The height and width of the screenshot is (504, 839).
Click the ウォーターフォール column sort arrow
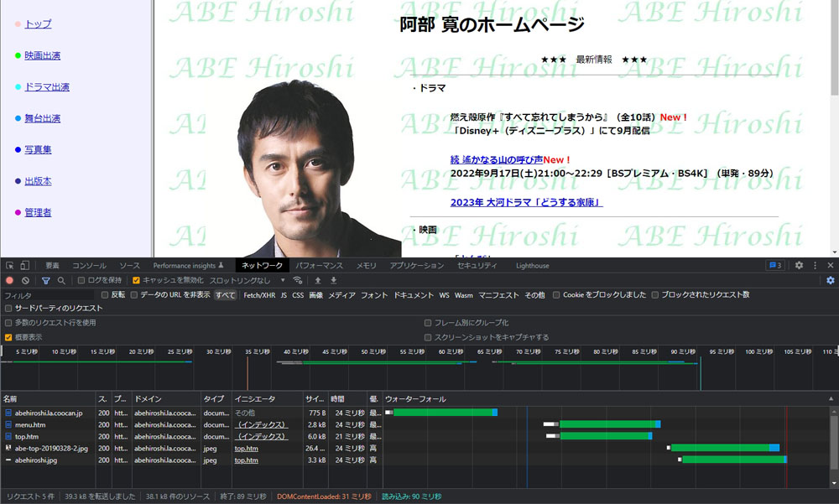click(x=831, y=398)
